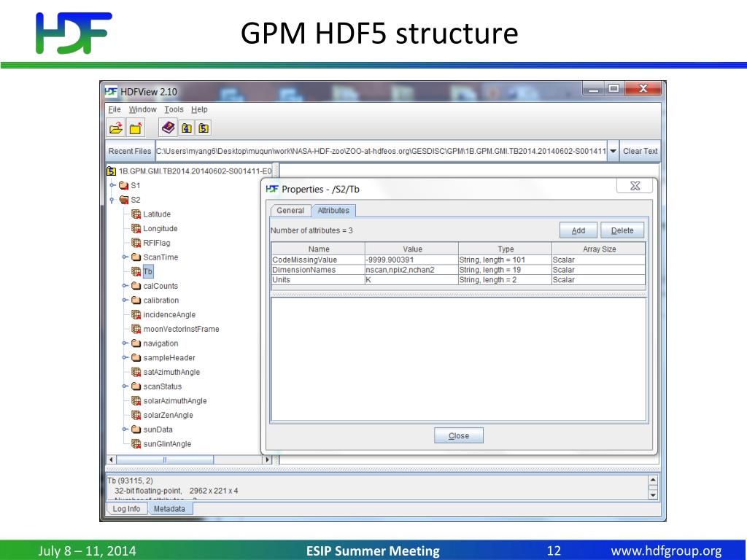Switch to the General tab
The height and width of the screenshot is (560, 747).
click(290, 211)
